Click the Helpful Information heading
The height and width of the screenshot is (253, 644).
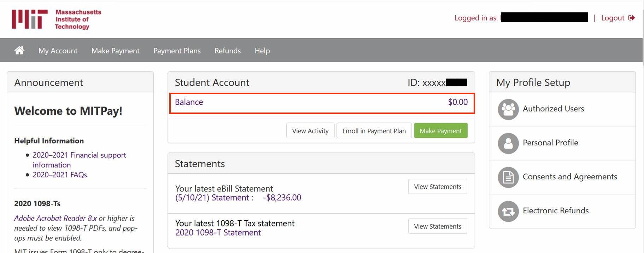click(x=49, y=141)
